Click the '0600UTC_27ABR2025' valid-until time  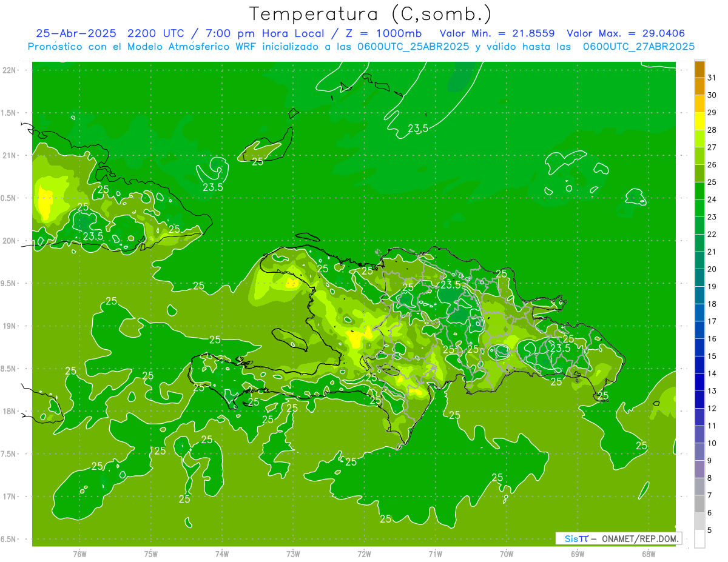tap(639, 47)
